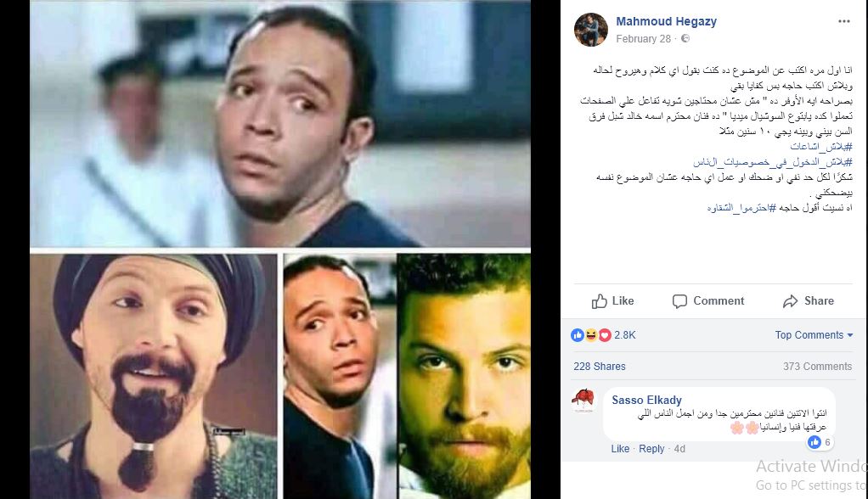Screen dimensions: 868x499
Task: Open the 373 Comments link
Action: click(817, 367)
